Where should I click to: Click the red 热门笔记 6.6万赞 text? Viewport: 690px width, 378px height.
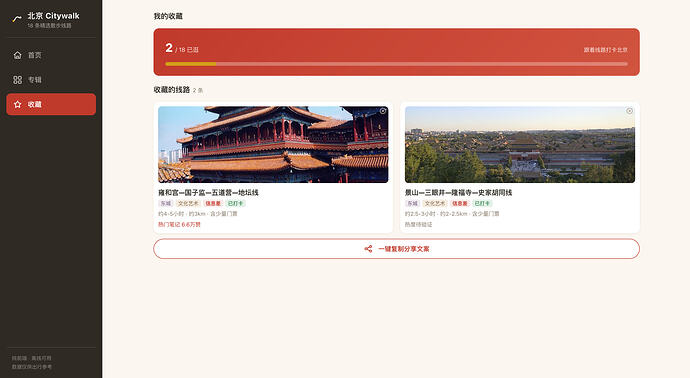pyautogui.click(x=180, y=224)
